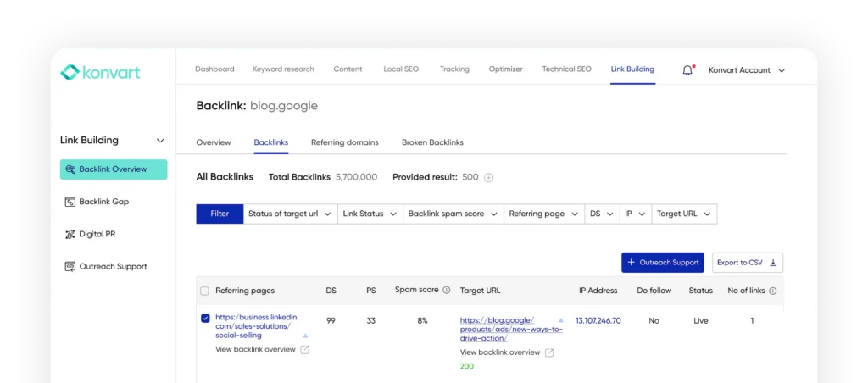Open the Status of target url dropdown

pyautogui.click(x=290, y=214)
